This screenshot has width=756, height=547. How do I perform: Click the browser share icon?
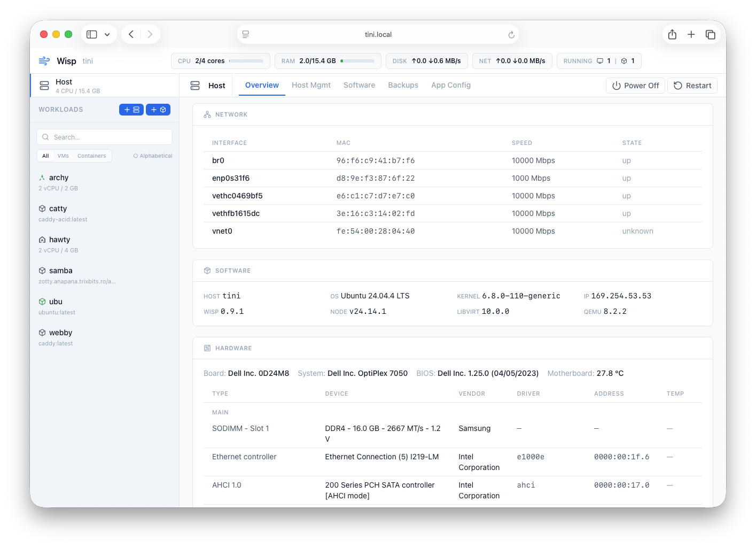coord(672,34)
